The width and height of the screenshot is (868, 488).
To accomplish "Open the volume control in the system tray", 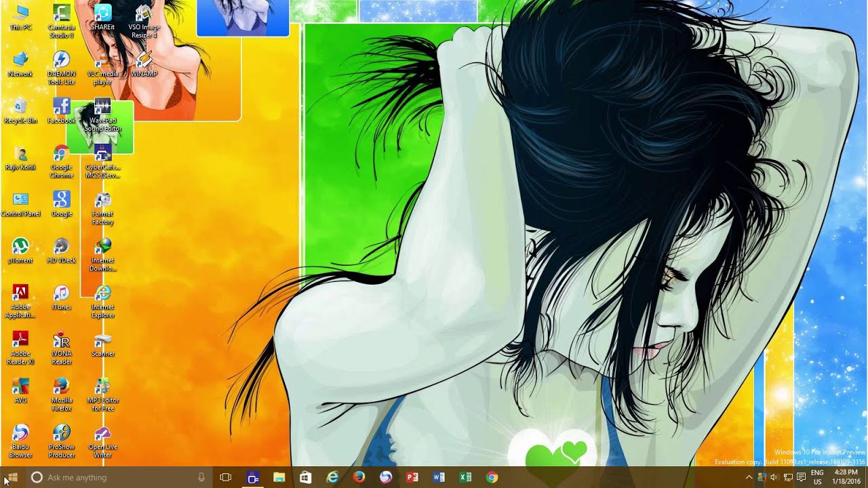I will tap(774, 477).
